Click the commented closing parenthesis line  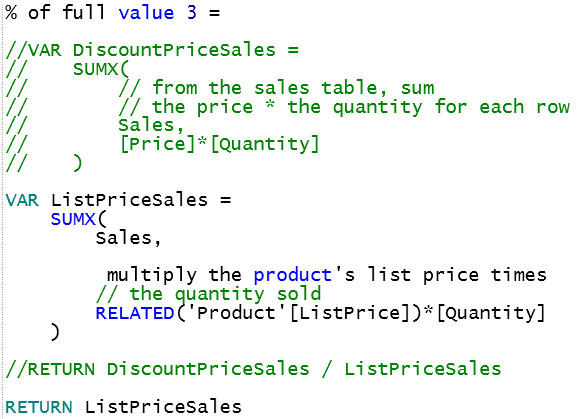coord(44,163)
